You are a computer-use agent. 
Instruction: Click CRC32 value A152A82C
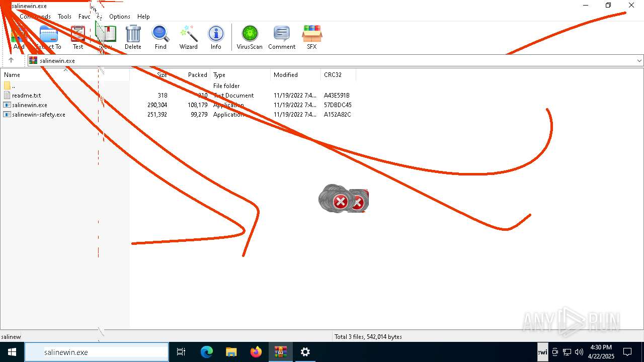[337, 115]
